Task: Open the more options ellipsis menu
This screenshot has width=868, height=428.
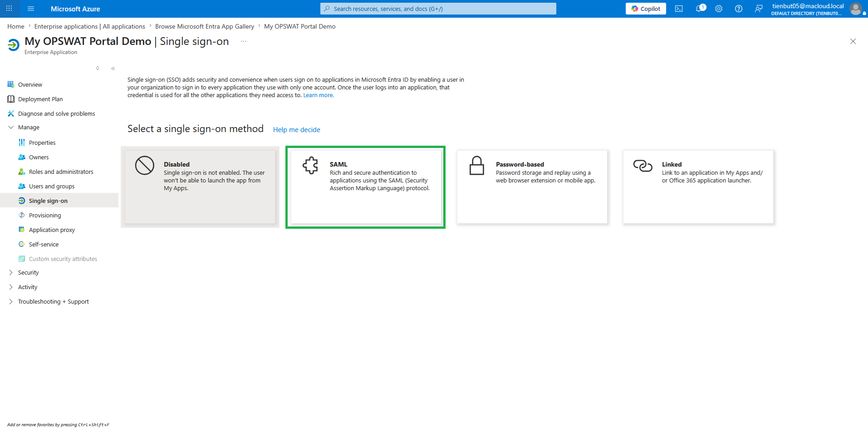Action: click(244, 41)
